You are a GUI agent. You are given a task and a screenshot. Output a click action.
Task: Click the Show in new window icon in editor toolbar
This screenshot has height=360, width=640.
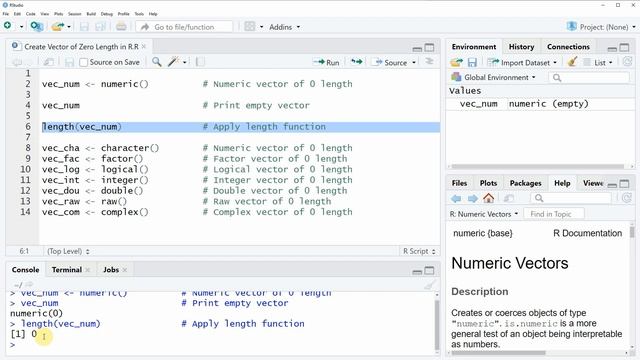[x=49, y=62]
